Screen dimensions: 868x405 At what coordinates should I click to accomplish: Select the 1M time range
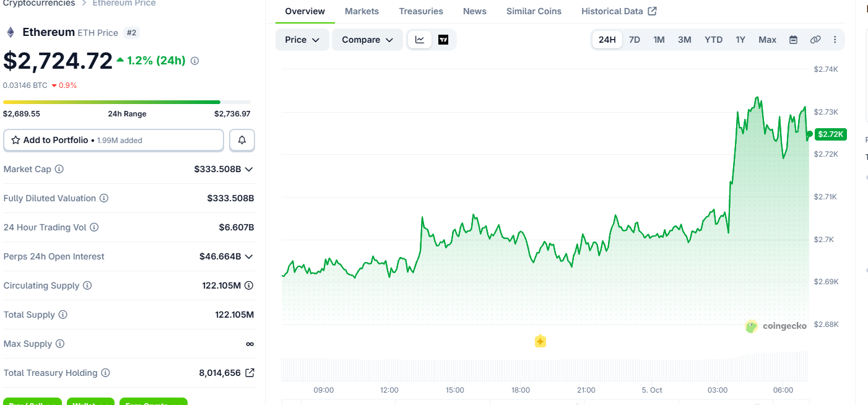click(659, 40)
